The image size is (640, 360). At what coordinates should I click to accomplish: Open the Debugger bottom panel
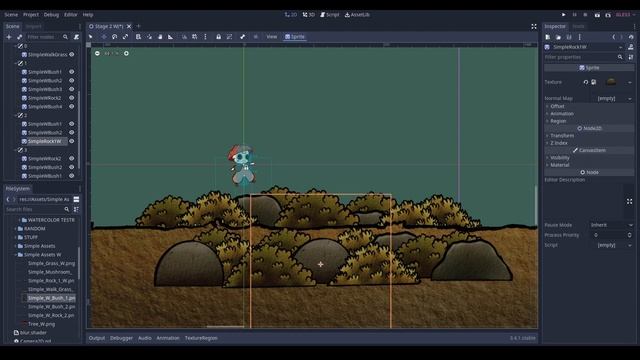tap(121, 338)
